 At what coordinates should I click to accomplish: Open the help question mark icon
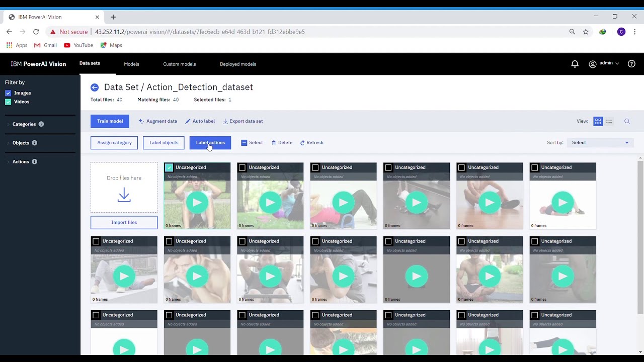[631, 64]
